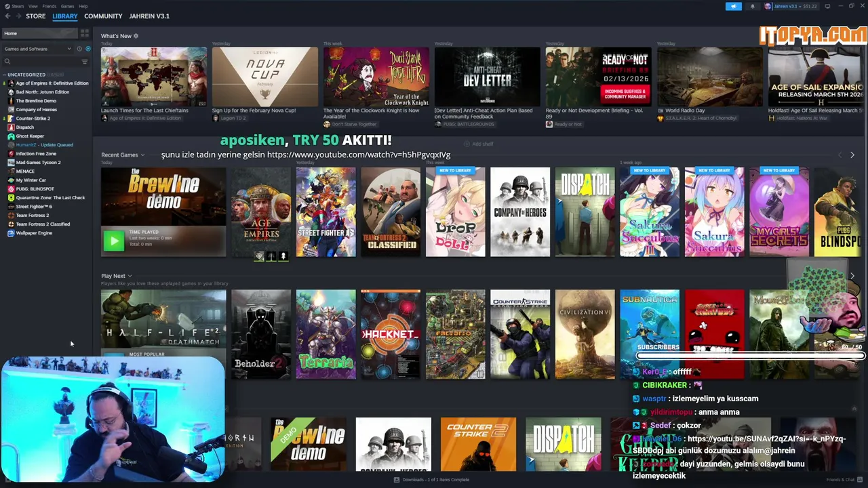
Task: Click the Company of Heroes sidebar icon
Action: tap(11, 110)
